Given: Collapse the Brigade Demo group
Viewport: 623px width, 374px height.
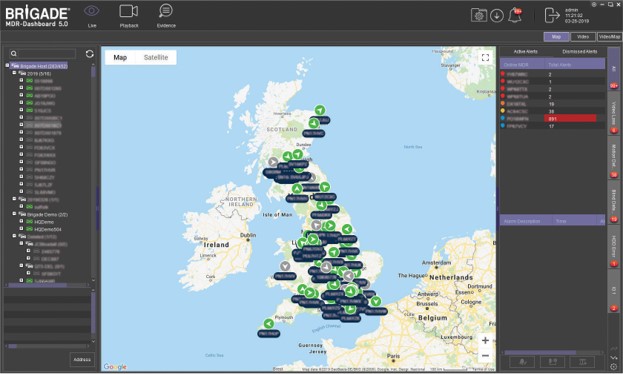Looking at the screenshot, I should click(14, 214).
